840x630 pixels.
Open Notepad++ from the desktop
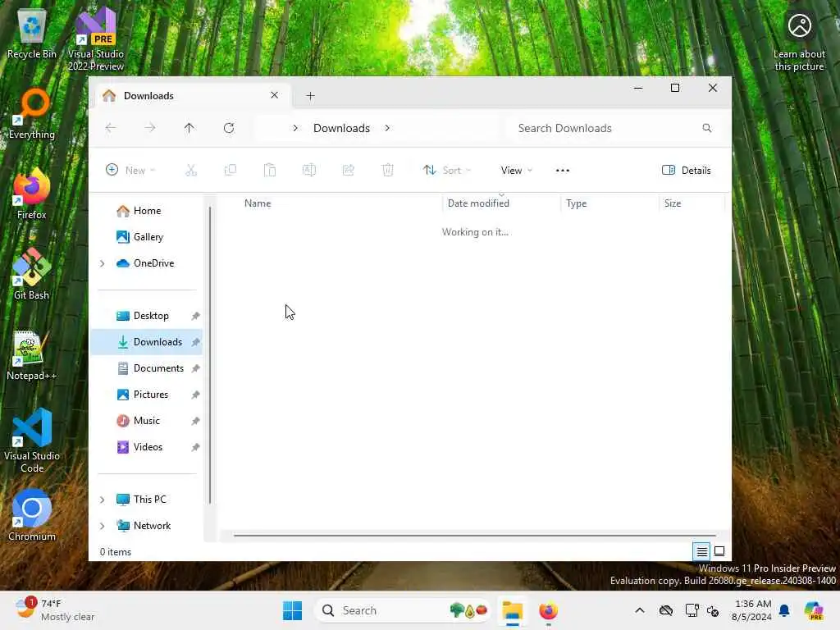32,355
